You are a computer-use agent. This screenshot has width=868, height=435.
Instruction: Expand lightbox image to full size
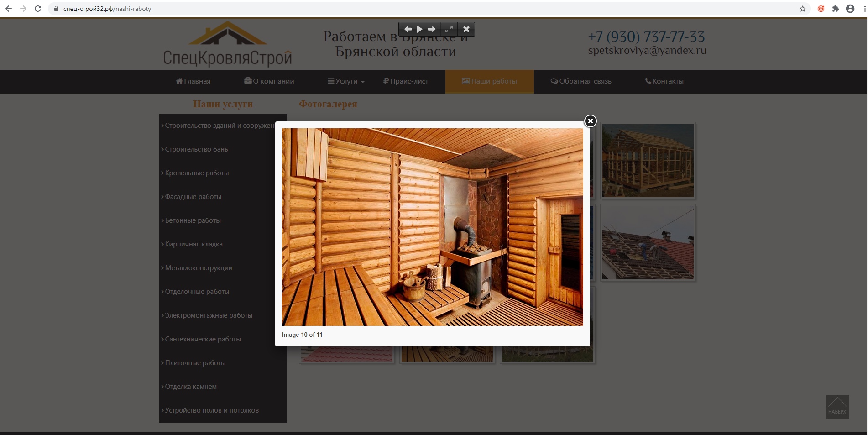(449, 29)
